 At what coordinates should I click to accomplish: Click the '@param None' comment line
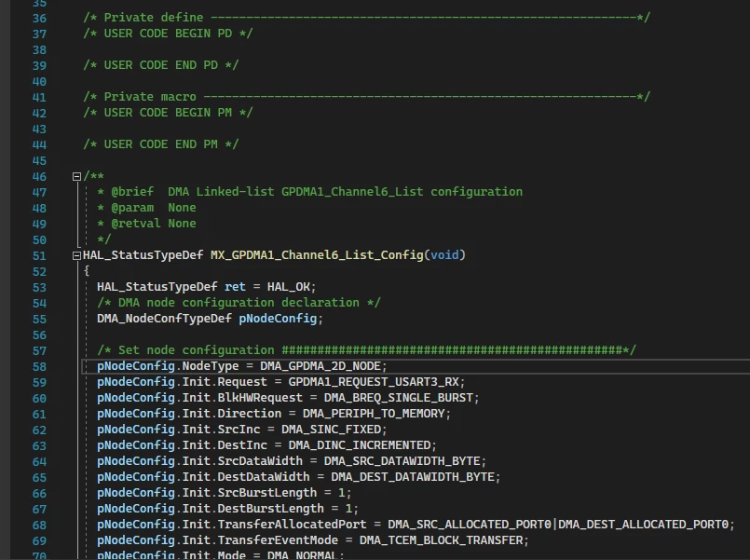point(146,208)
